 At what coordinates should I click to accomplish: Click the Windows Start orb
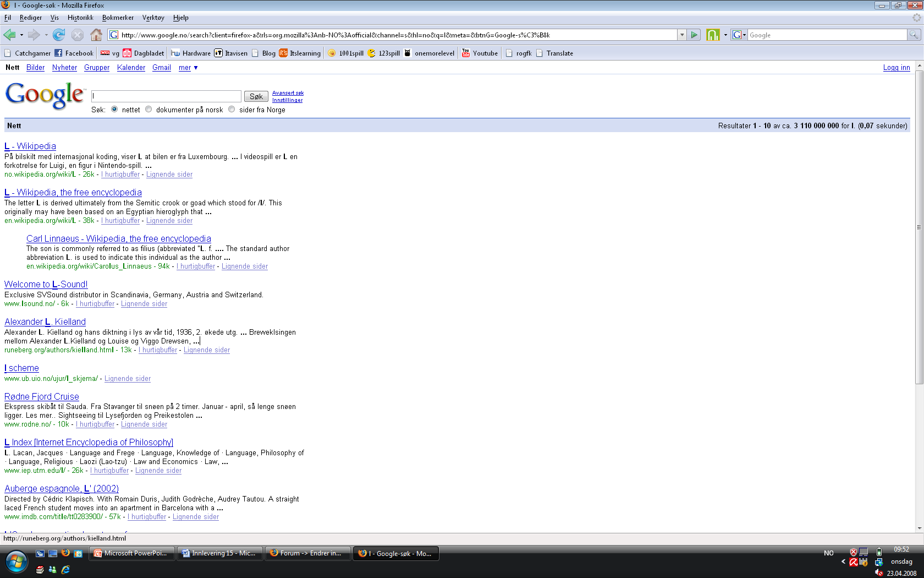coord(16,562)
